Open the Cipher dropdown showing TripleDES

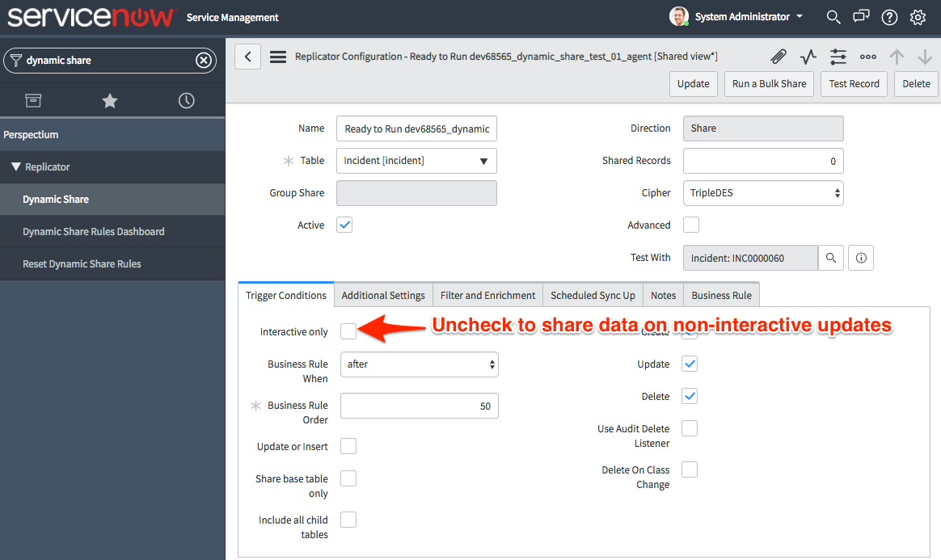(x=763, y=193)
